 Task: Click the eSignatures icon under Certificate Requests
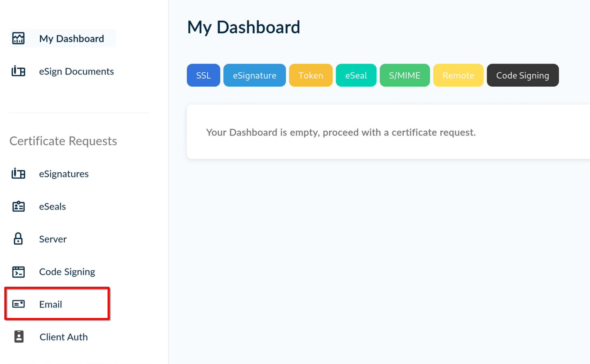pos(18,174)
